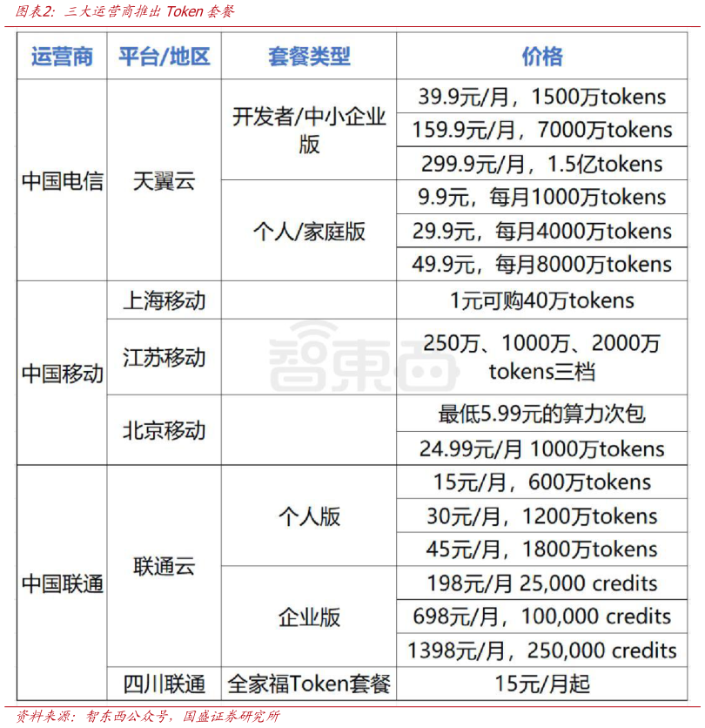Select the '上海移动' cell
705x728 pixels.
[x=164, y=300]
